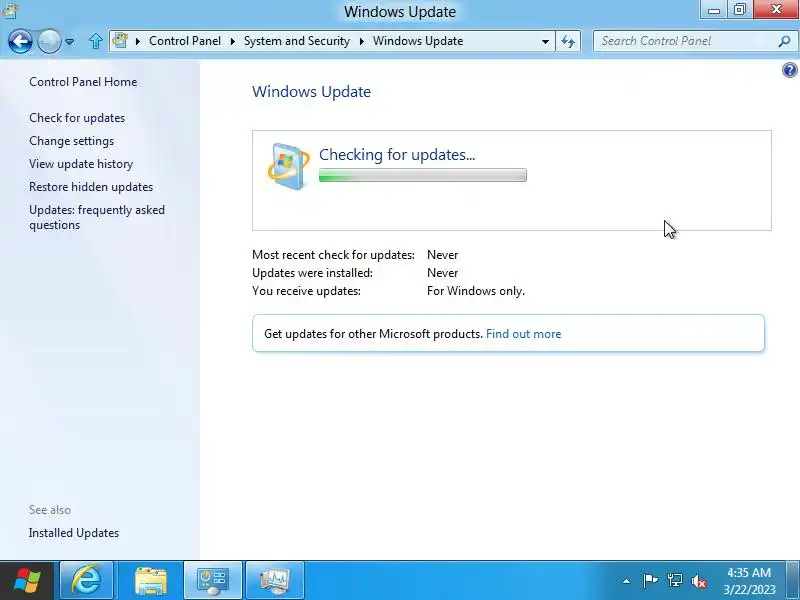Open File Explorer from the taskbar
Image resolution: width=800 pixels, height=600 pixels.
pyautogui.click(x=151, y=581)
